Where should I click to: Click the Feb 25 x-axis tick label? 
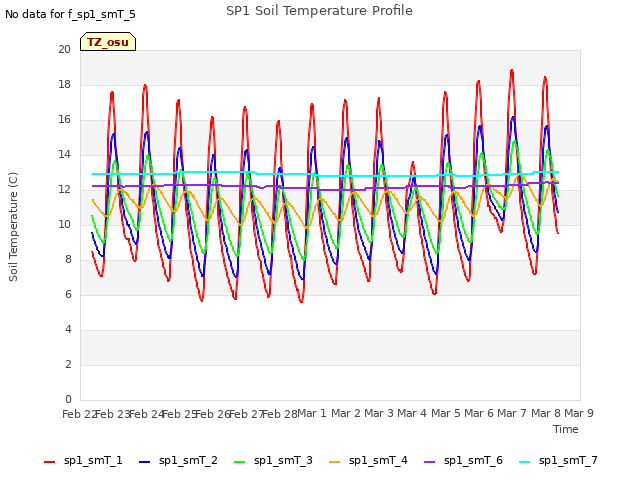(x=180, y=414)
